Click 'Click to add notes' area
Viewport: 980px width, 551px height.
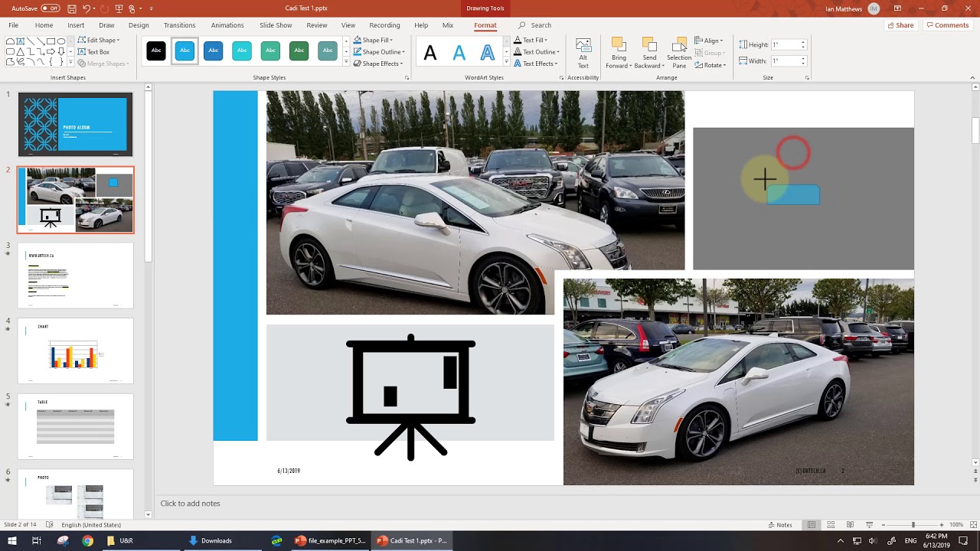190,504
